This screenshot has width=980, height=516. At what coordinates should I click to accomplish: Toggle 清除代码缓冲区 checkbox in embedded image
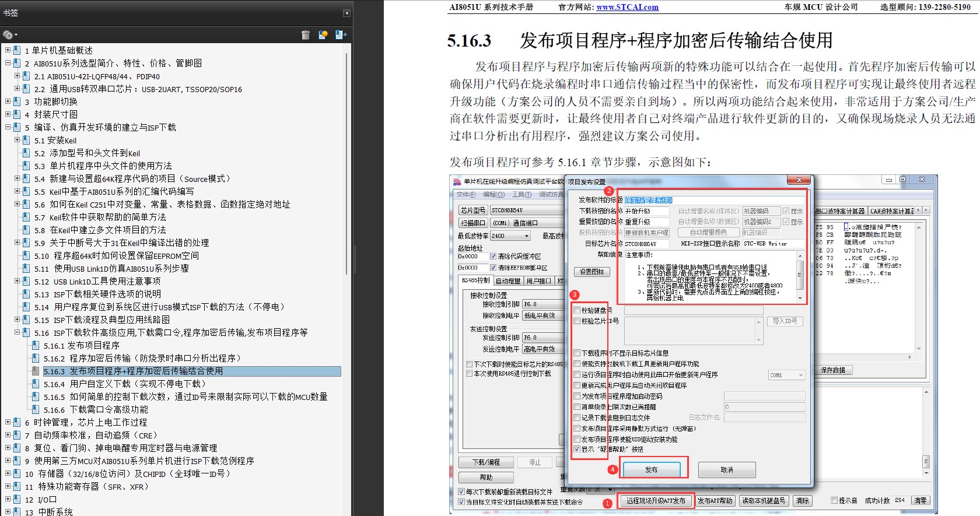[x=494, y=256]
